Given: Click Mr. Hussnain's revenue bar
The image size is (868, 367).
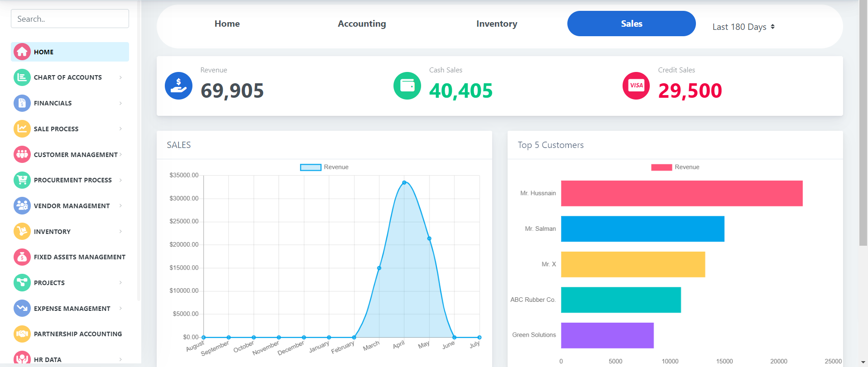Looking at the screenshot, I should [681, 194].
